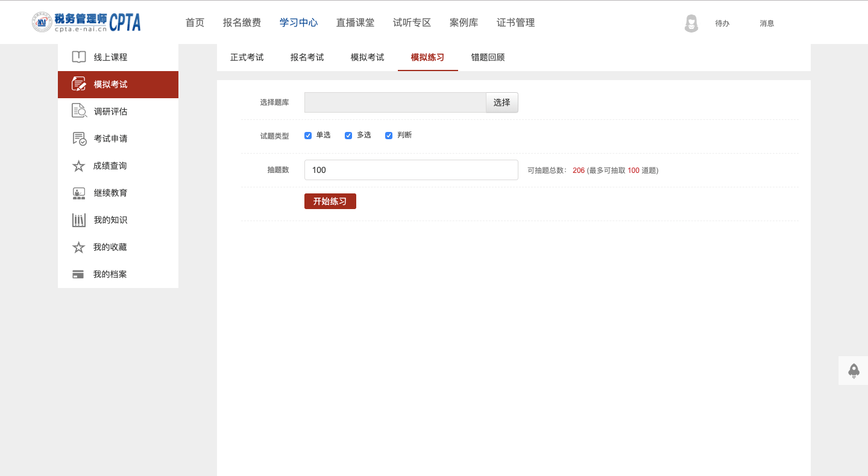
Task: Click the 成绩查询 star icon
Action: point(79,166)
